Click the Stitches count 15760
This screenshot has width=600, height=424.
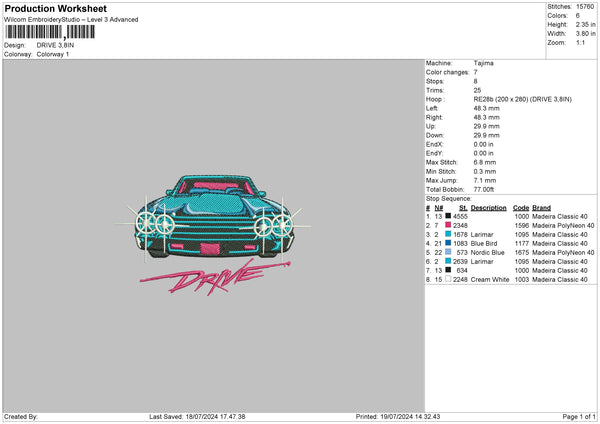click(x=585, y=7)
